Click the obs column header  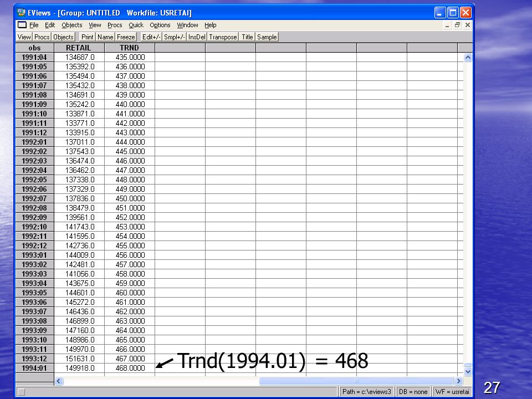[x=34, y=48]
